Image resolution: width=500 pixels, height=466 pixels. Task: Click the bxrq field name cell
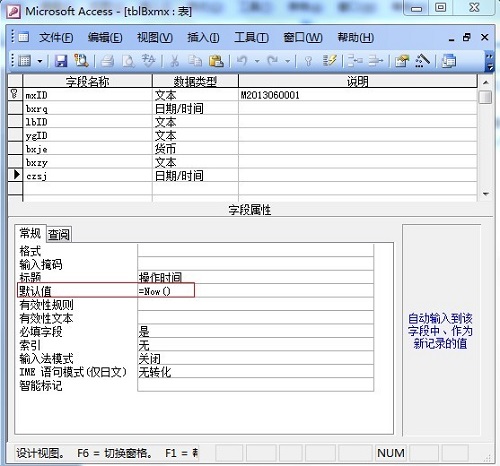point(87,108)
